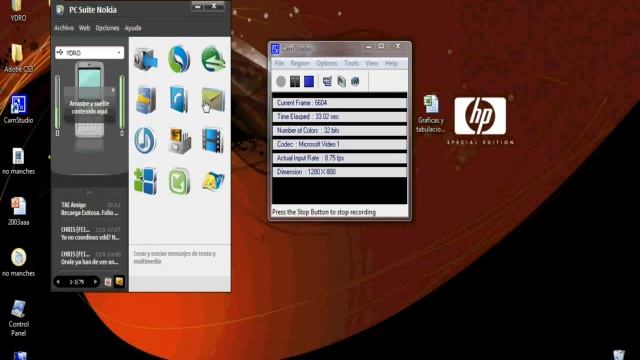Open the green download arrow update icon
Viewport: 640px width, 360px height.
coord(179,181)
